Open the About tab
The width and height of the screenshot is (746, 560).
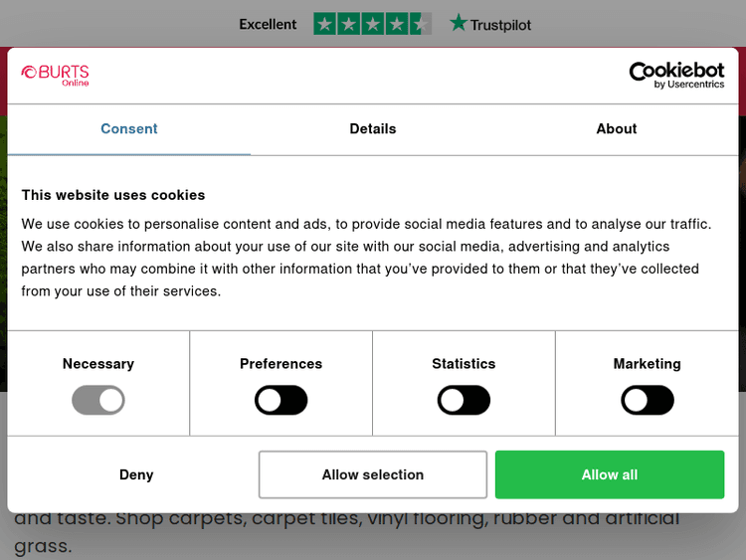click(617, 129)
